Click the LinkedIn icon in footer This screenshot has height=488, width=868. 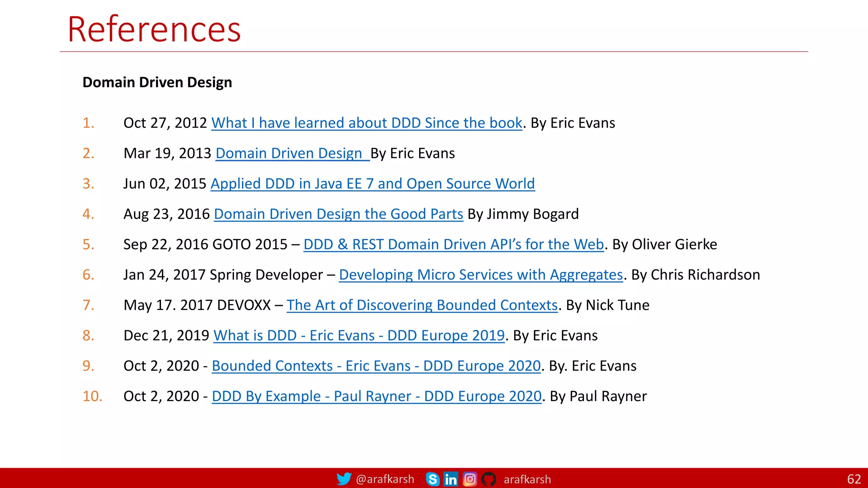tap(451, 479)
